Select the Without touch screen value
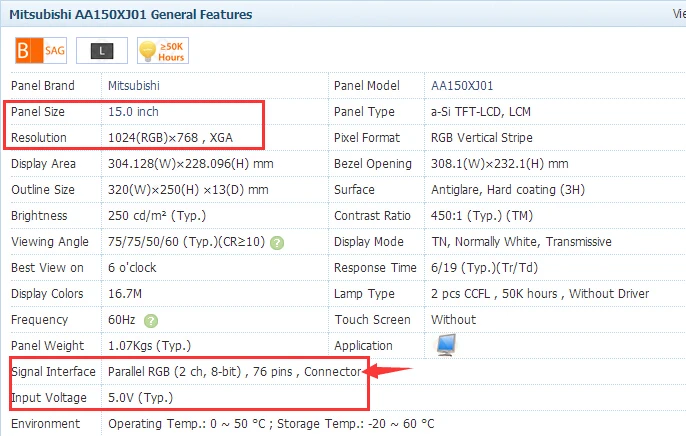 click(x=453, y=320)
